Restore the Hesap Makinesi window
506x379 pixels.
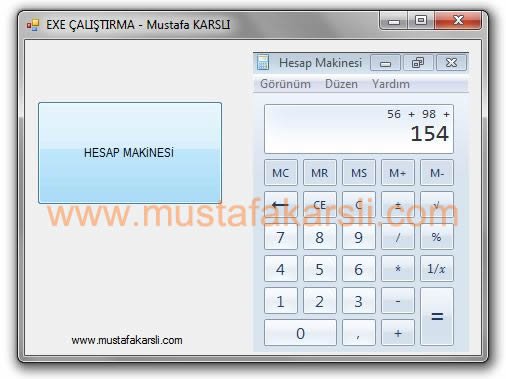(418, 63)
